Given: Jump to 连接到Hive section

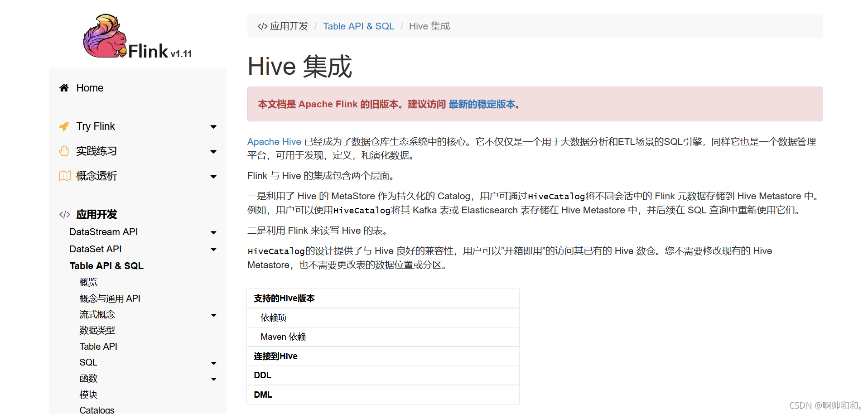Looking at the screenshot, I should point(275,356).
